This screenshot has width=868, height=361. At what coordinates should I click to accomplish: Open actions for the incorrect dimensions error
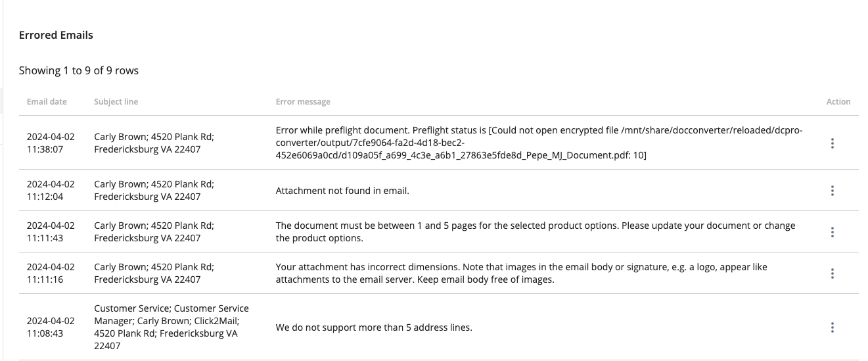point(832,273)
